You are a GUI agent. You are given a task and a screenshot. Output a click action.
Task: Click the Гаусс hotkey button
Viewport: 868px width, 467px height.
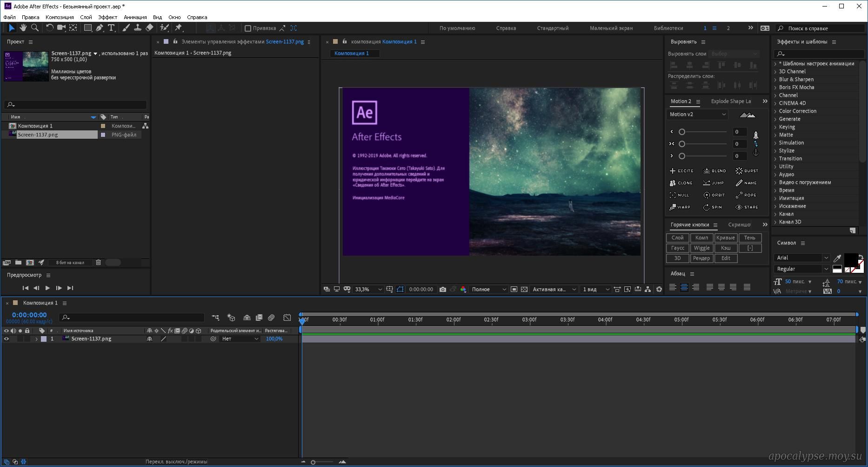[x=678, y=248]
